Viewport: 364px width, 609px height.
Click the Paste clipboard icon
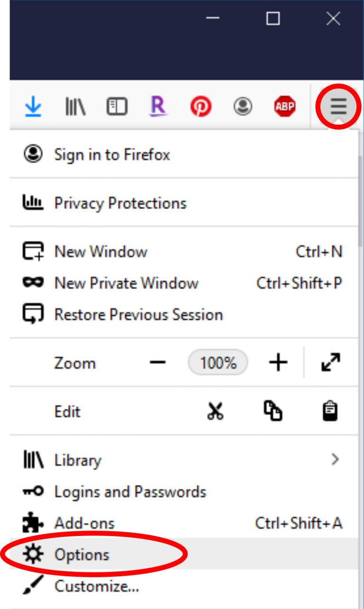(330, 411)
